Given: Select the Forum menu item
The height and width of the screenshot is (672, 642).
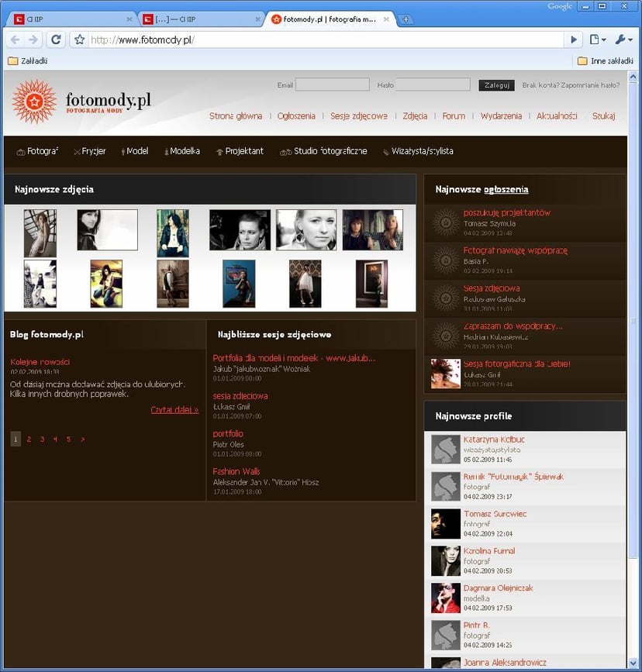Looking at the screenshot, I should coord(454,116).
